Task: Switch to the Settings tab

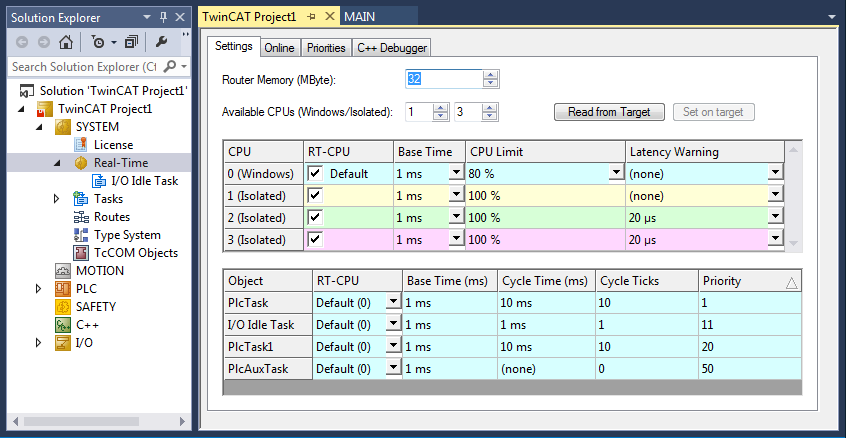Action: pos(234,46)
